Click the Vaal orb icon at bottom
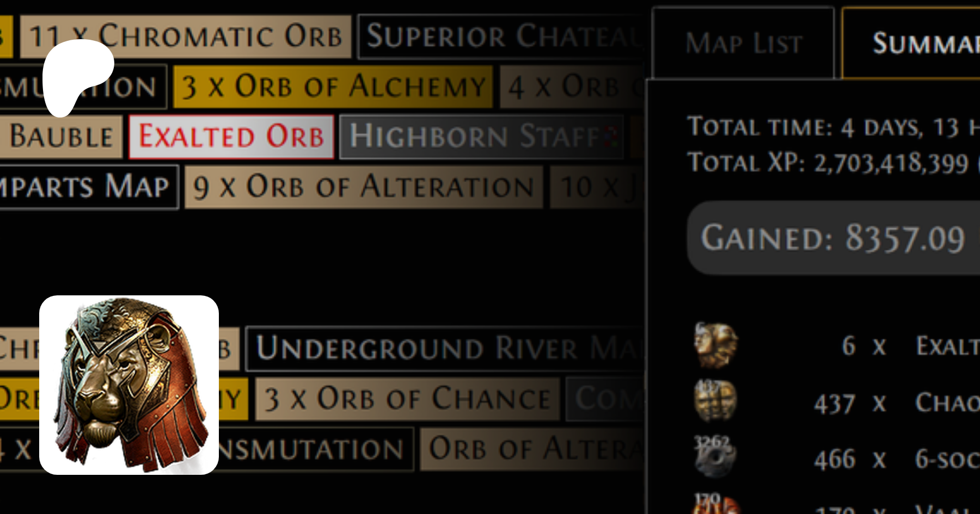Image resolution: width=980 pixels, height=514 pixels. pos(715,503)
